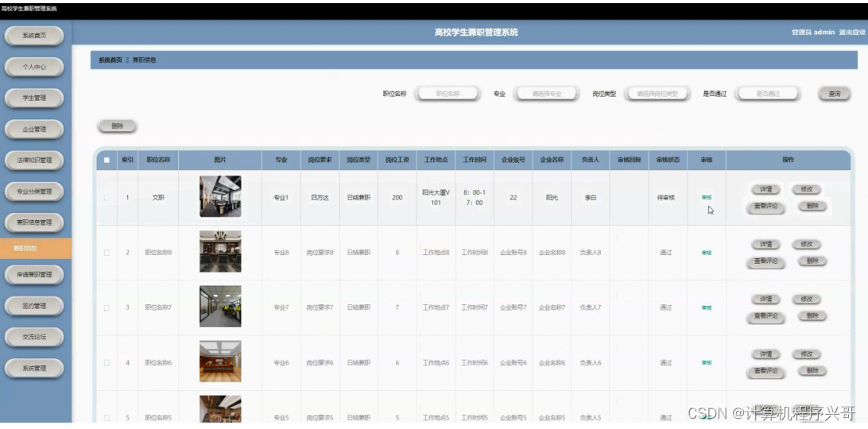Click green 审核 link in 职位名称8 row
Screen dimensions: 868x429
point(707,253)
